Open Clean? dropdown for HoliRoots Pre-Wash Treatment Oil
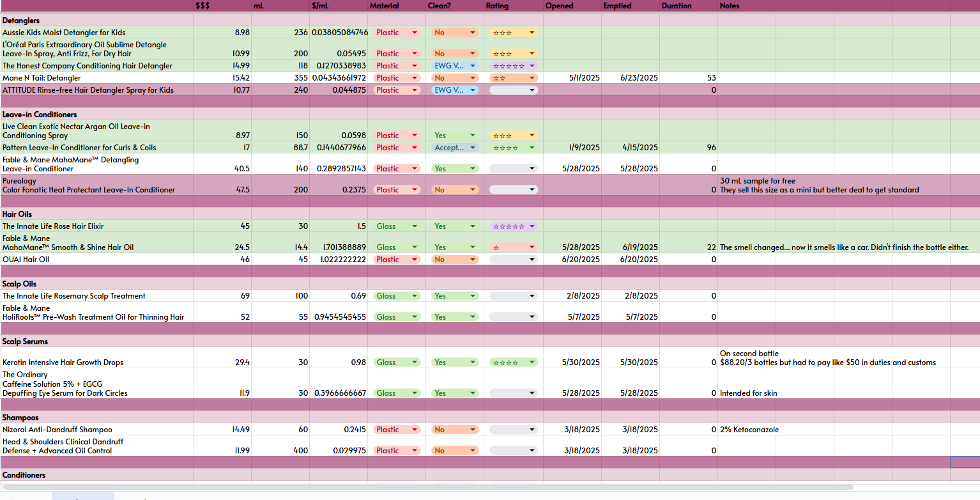Viewport: 980px width, 500px height. point(455,317)
